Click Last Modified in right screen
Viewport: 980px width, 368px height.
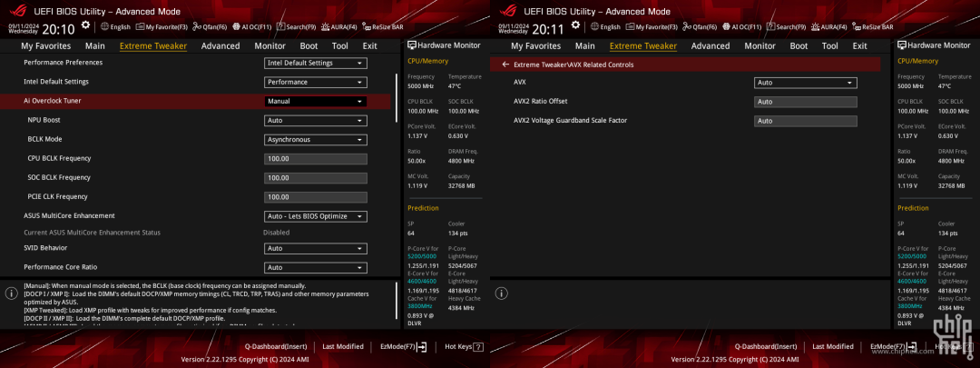pos(833,346)
